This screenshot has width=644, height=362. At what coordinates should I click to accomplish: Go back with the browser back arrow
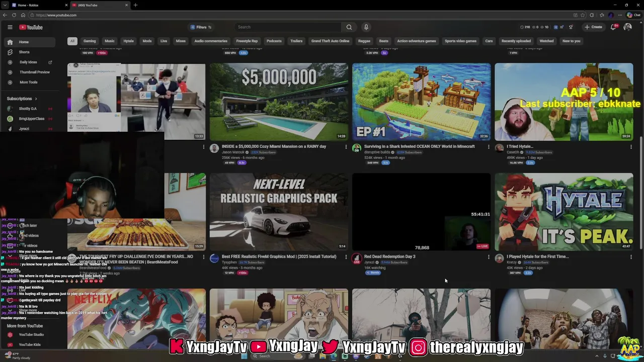click(5, 15)
